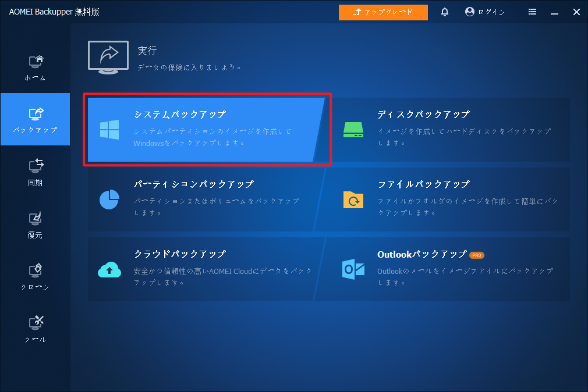Click the orange アップグレード button

pos(383,12)
